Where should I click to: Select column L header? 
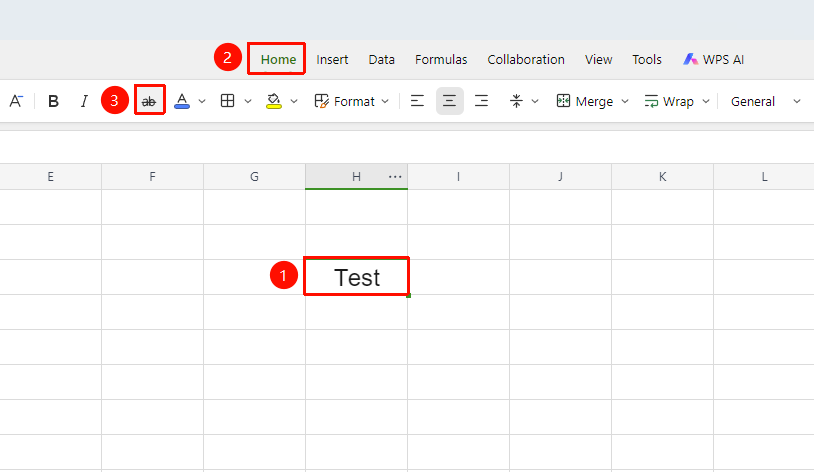764,177
